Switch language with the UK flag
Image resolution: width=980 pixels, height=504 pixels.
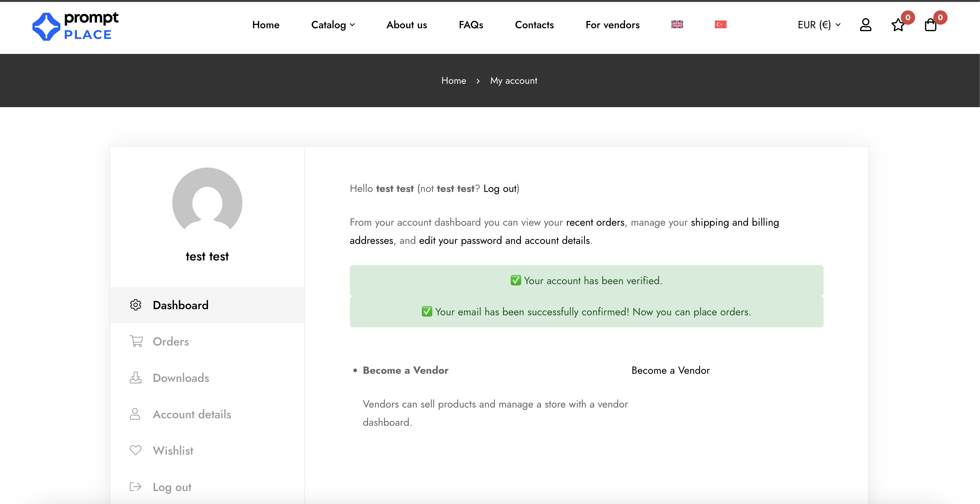677,24
